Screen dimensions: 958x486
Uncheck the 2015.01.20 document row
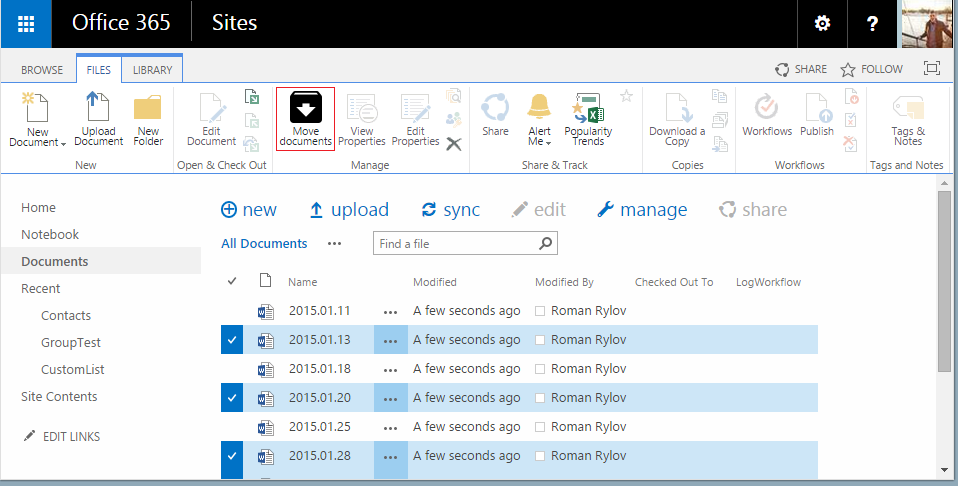232,399
